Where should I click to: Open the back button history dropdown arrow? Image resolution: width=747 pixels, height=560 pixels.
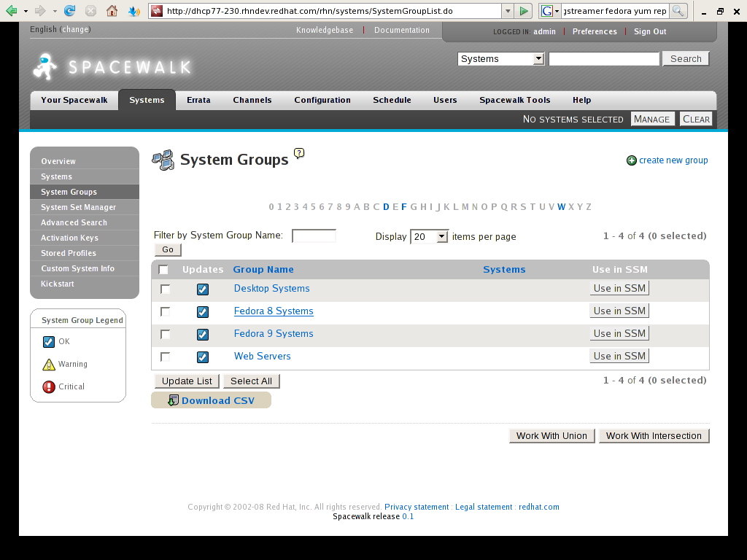(x=26, y=11)
